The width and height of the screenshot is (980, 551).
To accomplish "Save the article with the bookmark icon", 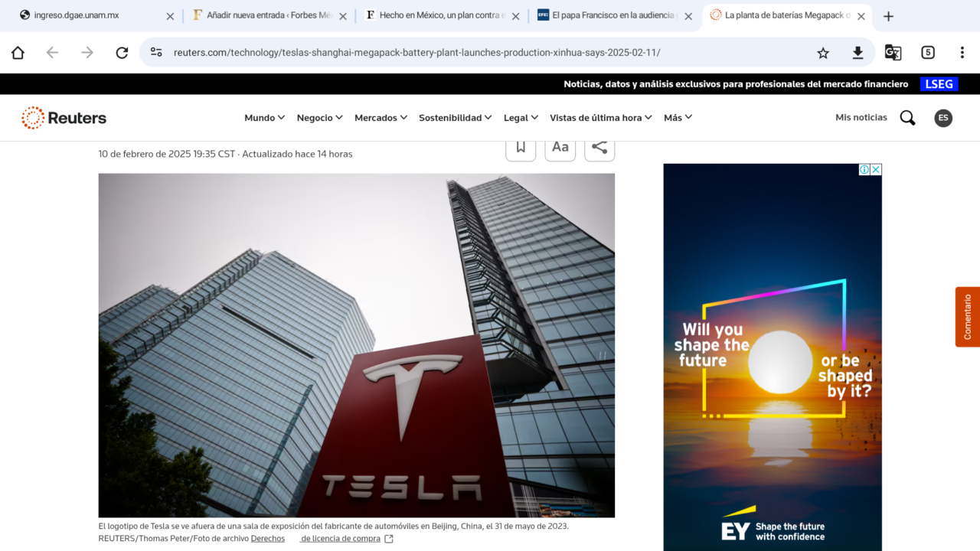I will (x=521, y=148).
